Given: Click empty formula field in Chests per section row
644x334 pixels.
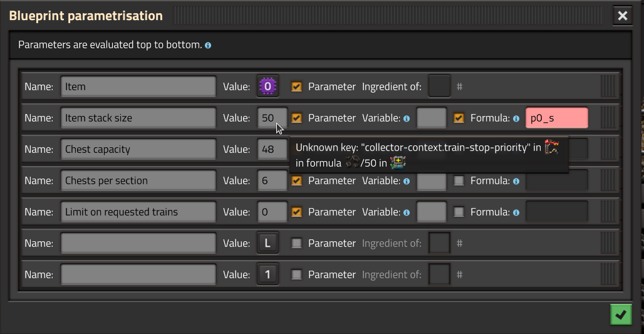Looking at the screenshot, I should pyautogui.click(x=557, y=180).
